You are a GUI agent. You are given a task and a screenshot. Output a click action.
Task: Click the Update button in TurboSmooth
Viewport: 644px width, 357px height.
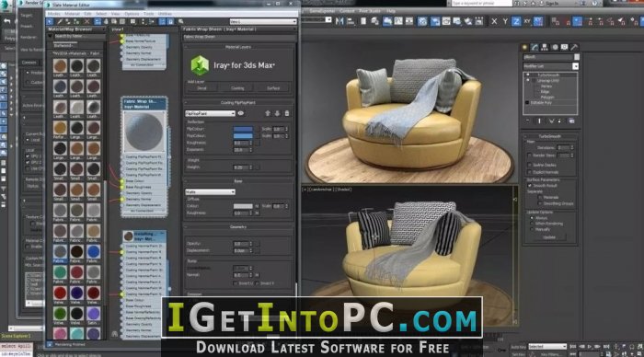pos(549,237)
